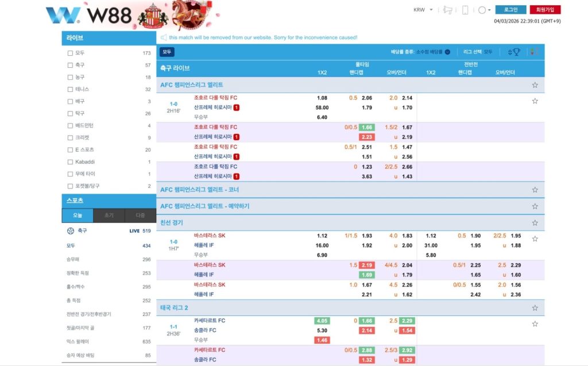Favorite the AFC 챔피언스리그 엘리트 league header star
Image resolution: width=588 pixels, height=366 pixels.
[535, 85]
